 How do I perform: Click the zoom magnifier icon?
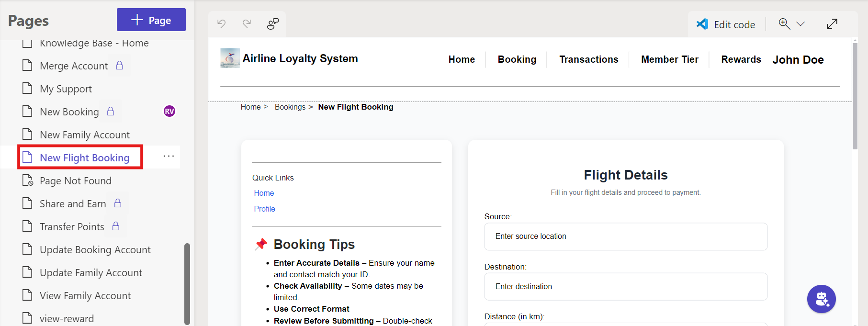[784, 24]
